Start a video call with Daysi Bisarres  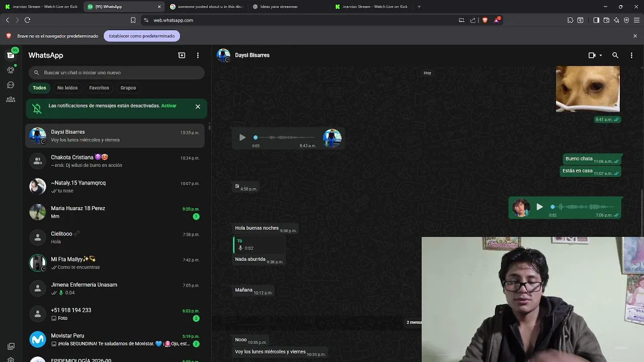[x=592, y=55]
